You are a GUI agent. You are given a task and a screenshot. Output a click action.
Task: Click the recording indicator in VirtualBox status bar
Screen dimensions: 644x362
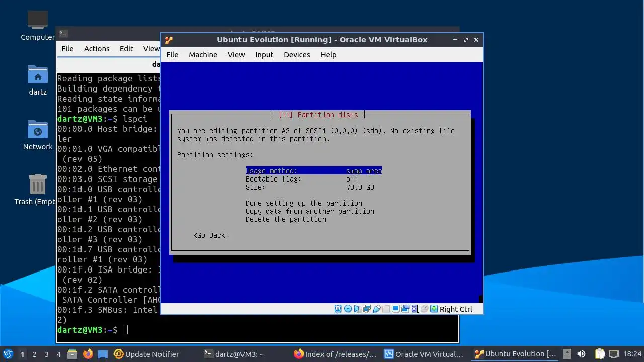[x=405, y=309]
